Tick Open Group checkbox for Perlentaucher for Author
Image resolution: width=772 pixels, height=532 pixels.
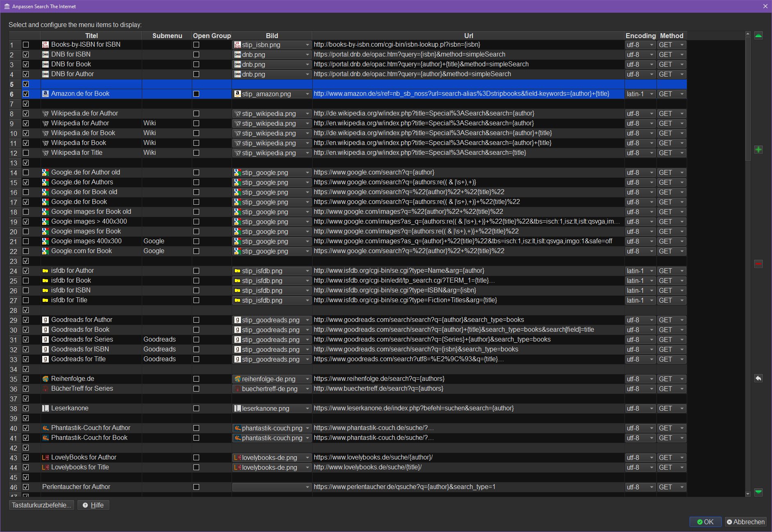[x=196, y=487]
